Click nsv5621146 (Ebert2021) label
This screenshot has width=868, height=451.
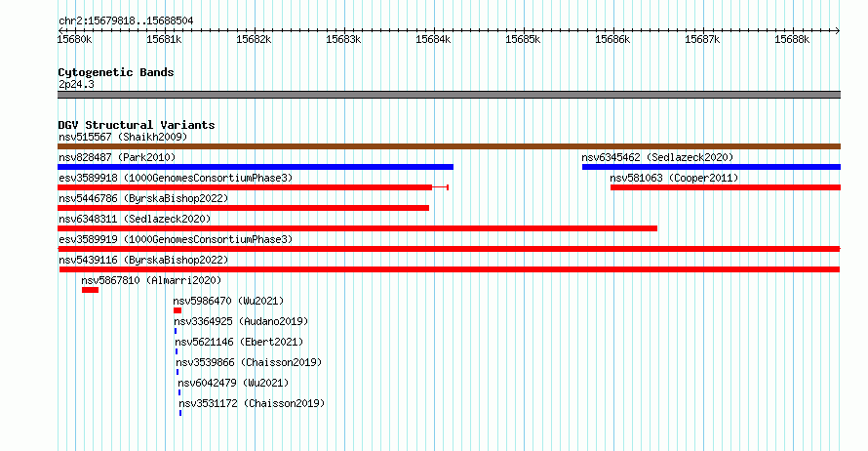239,342
